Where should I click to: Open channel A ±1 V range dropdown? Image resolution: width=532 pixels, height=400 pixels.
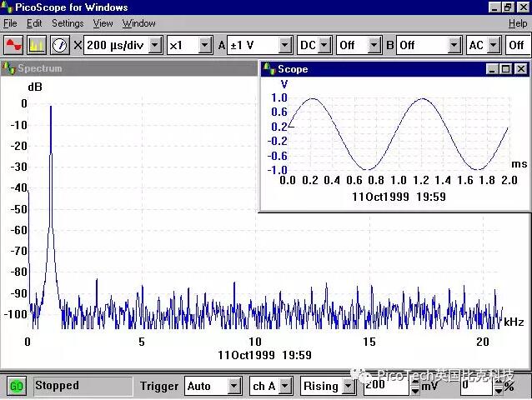[x=285, y=45]
